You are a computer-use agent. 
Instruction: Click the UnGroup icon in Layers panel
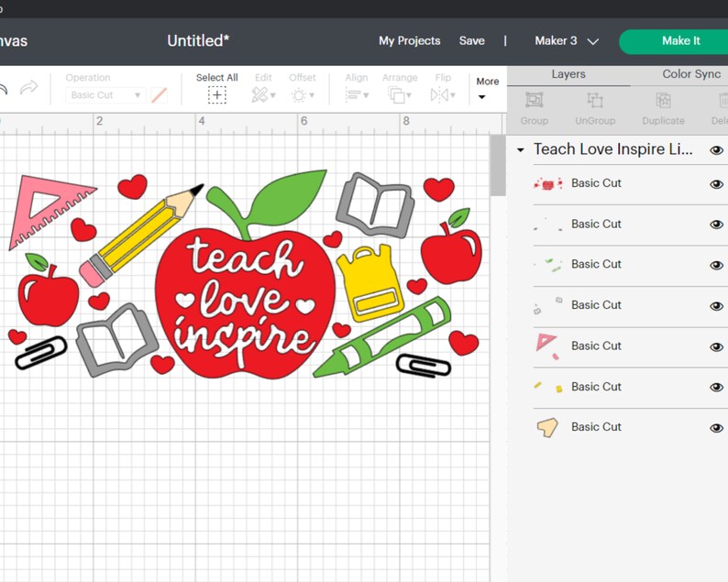[x=595, y=100]
